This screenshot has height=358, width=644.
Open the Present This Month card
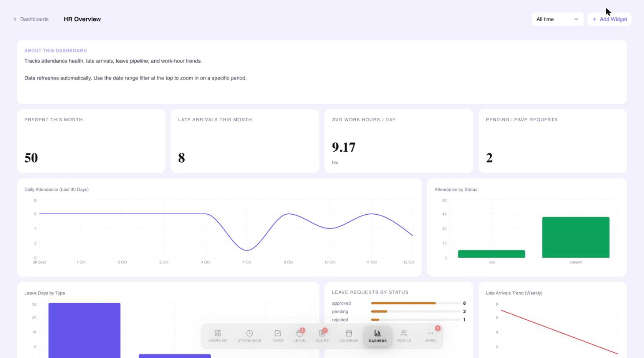(x=91, y=141)
